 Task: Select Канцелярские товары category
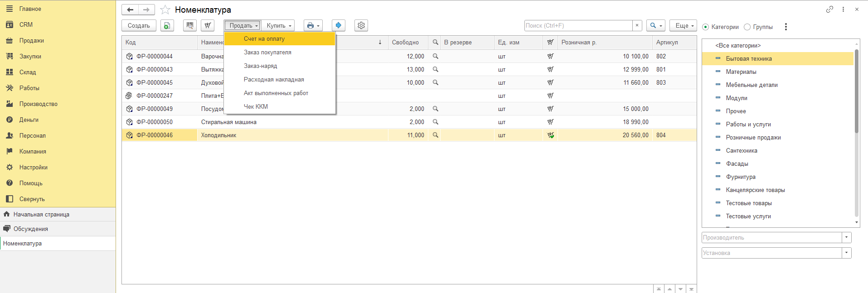tap(755, 190)
